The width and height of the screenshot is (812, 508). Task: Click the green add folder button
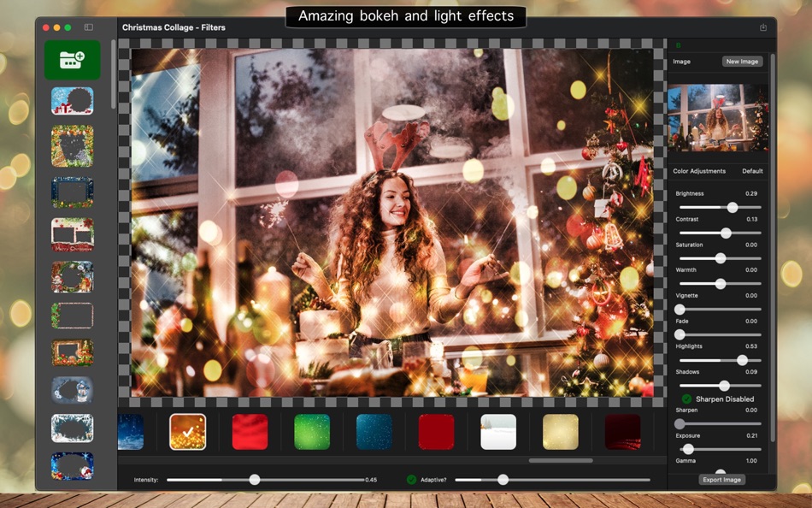click(73, 60)
